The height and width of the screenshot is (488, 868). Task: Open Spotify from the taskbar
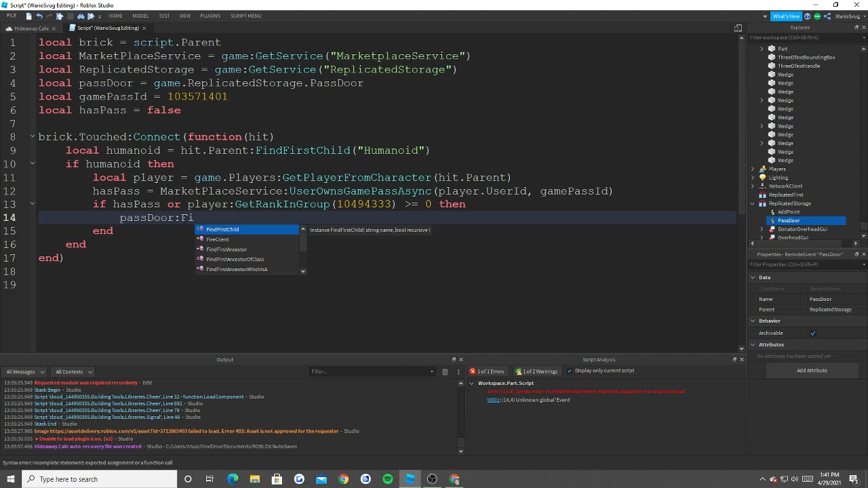point(388,479)
